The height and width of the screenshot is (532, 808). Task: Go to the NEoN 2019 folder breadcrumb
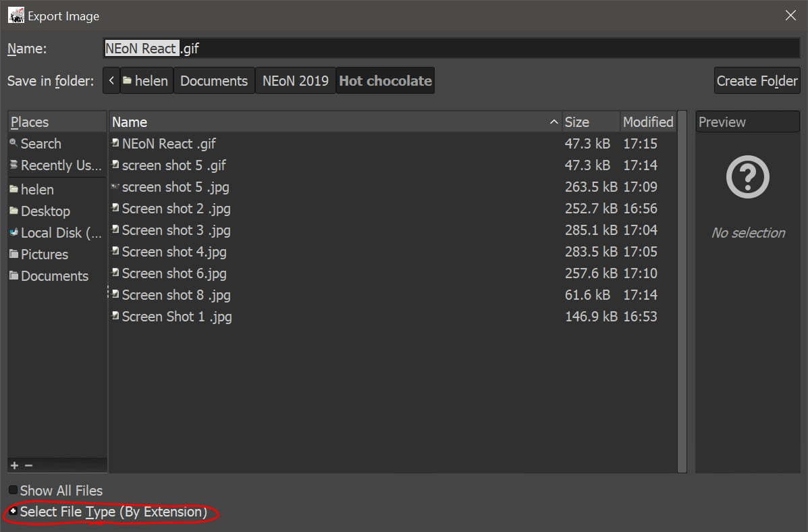pos(295,80)
